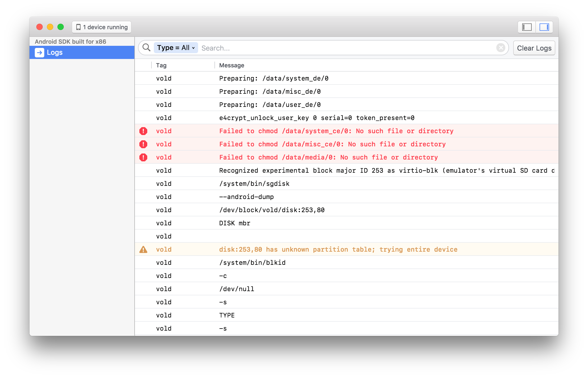588x378 pixels.
Task: Click error icon on misc_ce chmod failure row
Action: tap(143, 144)
